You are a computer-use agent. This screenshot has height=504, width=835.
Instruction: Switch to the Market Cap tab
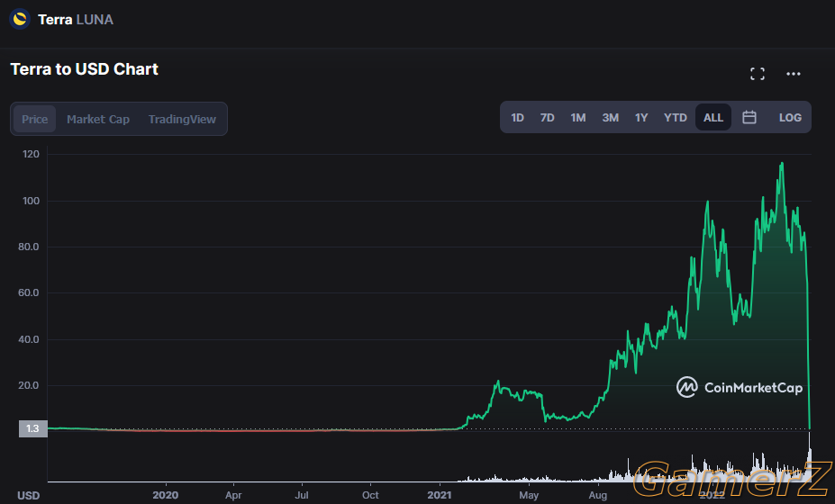[98, 119]
